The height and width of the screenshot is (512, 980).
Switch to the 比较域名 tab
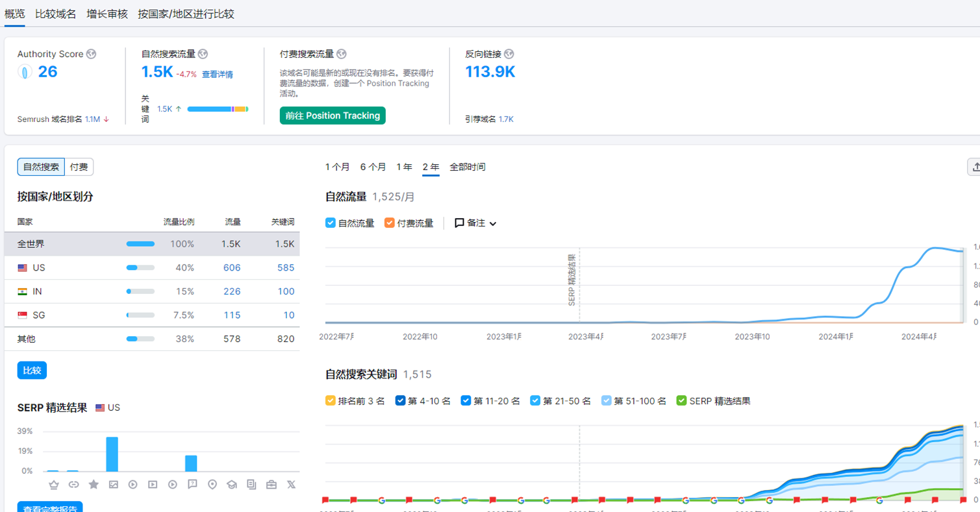56,14
